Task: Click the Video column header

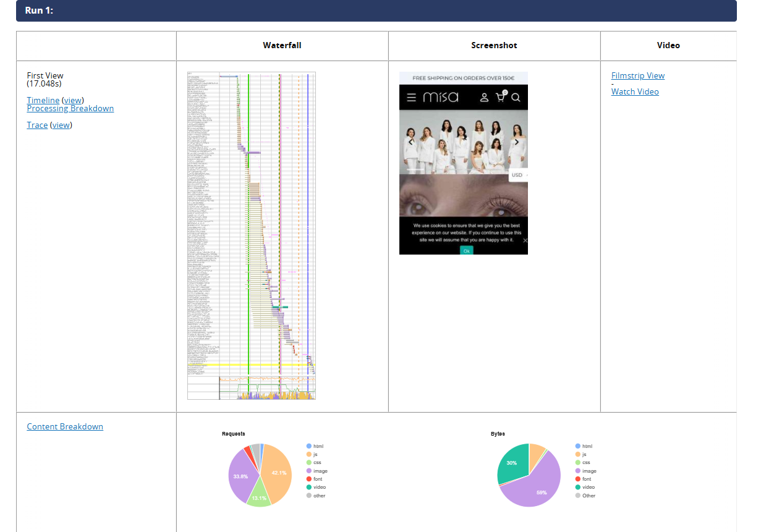Action: [x=668, y=45]
